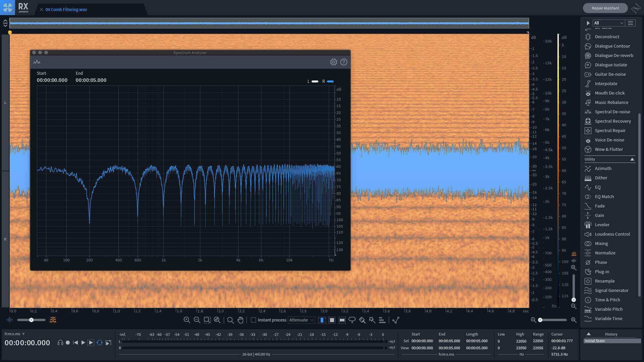Viewport: 644px width, 362px height.
Task: Open the Spectral Repair module
Action: [609, 130]
